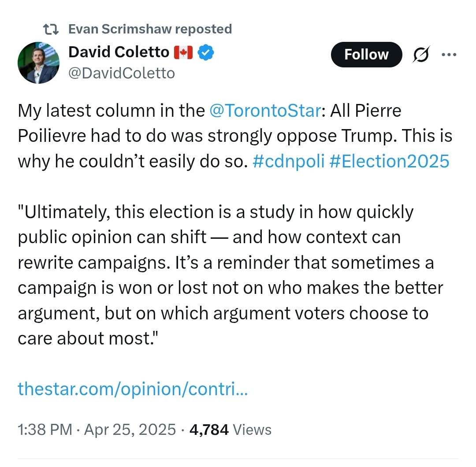
Task: Follow David Coletto
Action: [x=366, y=55]
